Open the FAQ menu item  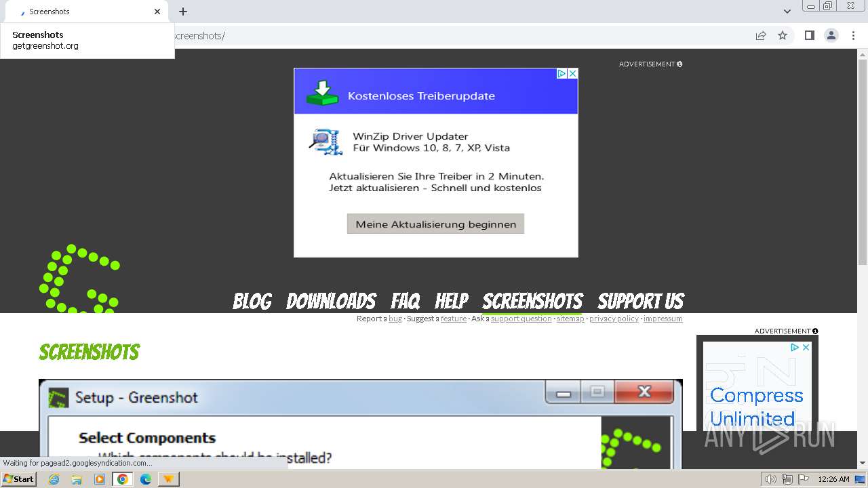point(406,301)
